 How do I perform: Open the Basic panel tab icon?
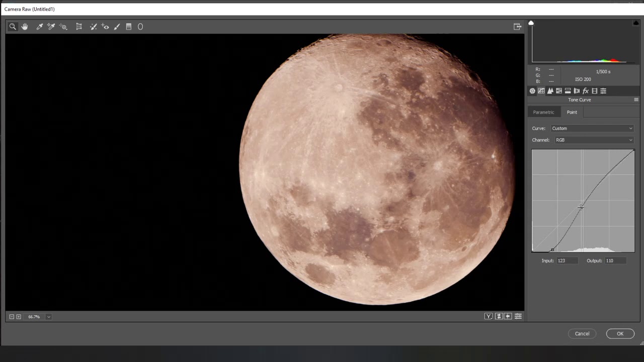532,91
